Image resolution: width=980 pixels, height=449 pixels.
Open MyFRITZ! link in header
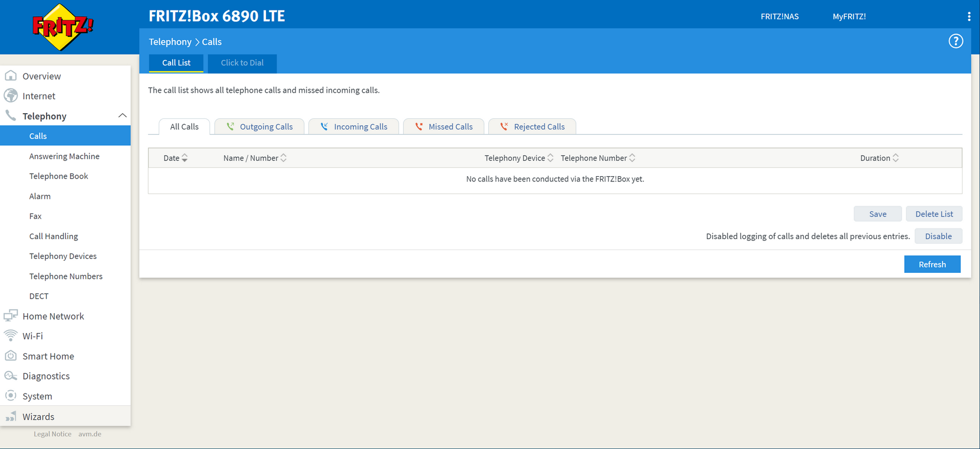(x=849, y=16)
